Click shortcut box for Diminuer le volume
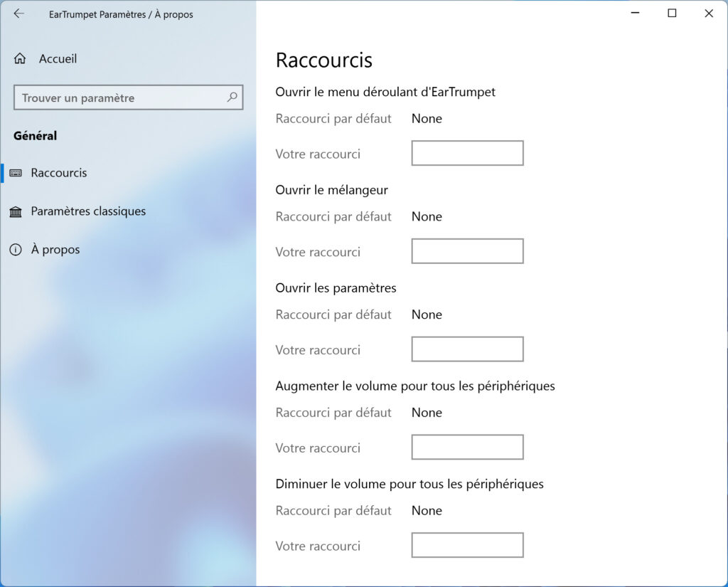The height and width of the screenshot is (587, 728). coord(468,545)
